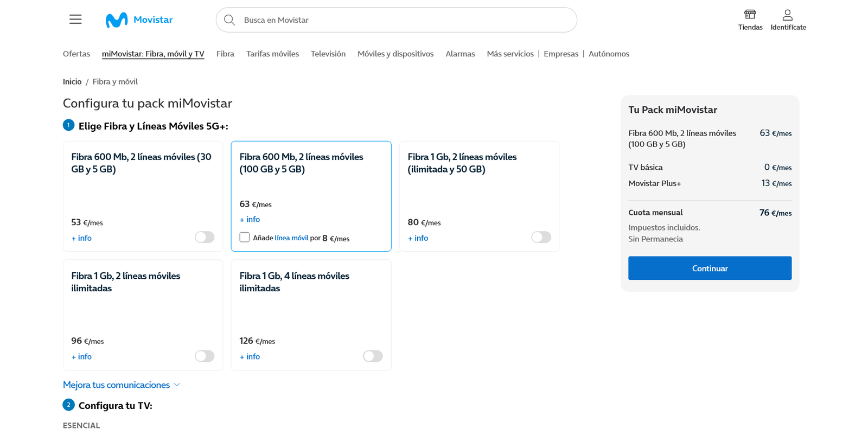Focus the Busca en Movistar search field

pos(397,20)
